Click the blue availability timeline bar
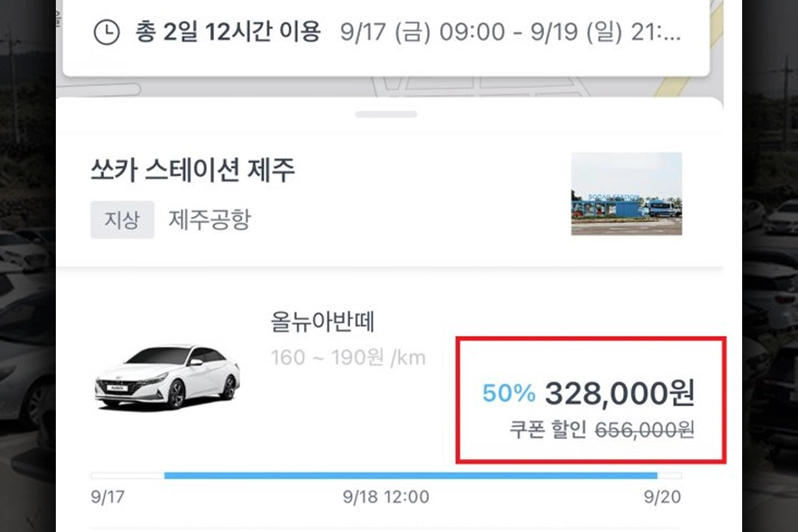Viewport: 798px width, 532px height. click(x=410, y=475)
